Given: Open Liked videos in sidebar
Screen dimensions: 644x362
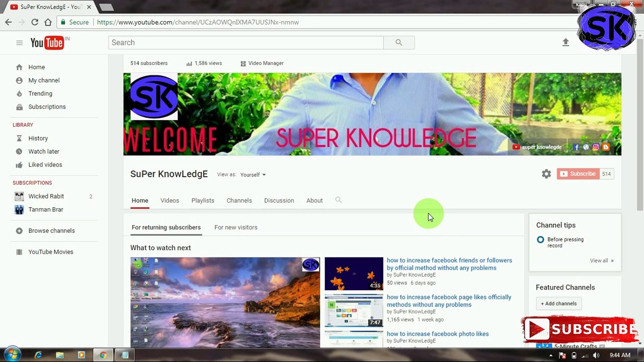Looking at the screenshot, I should [x=45, y=165].
